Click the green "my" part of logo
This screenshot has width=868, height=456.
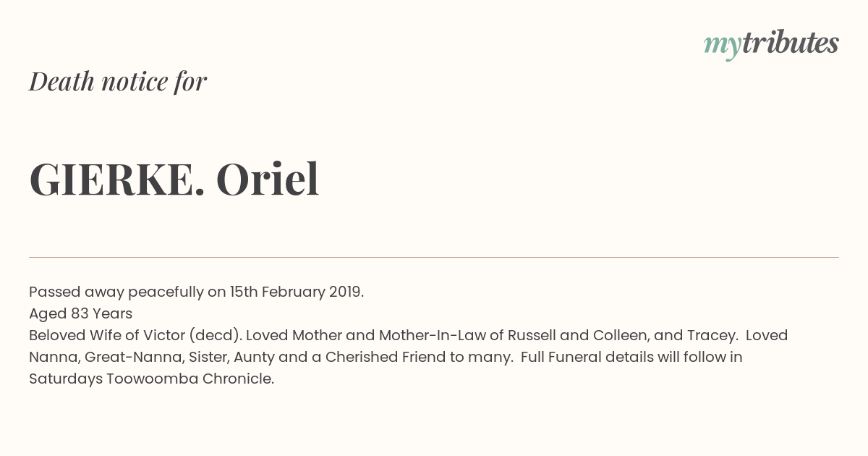722,46
